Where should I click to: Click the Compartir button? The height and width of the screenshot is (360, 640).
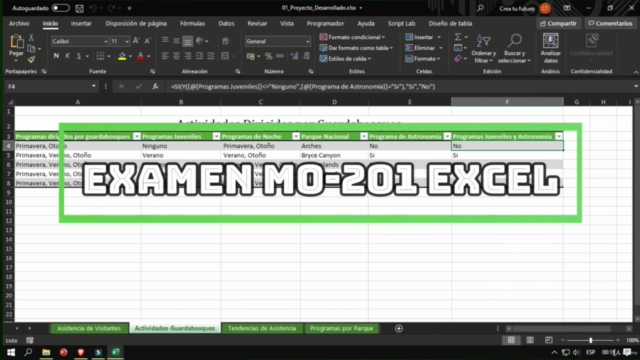click(x=558, y=24)
